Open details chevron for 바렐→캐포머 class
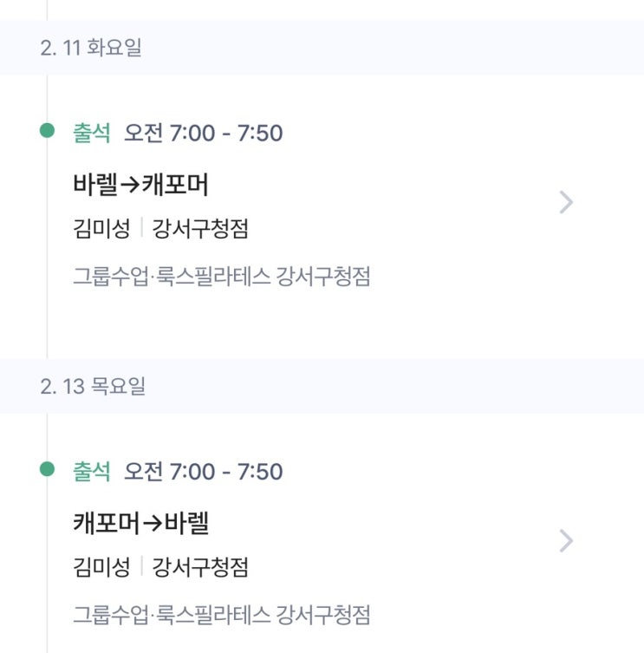The width and height of the screenshot is (644, 653). point(566,203)
